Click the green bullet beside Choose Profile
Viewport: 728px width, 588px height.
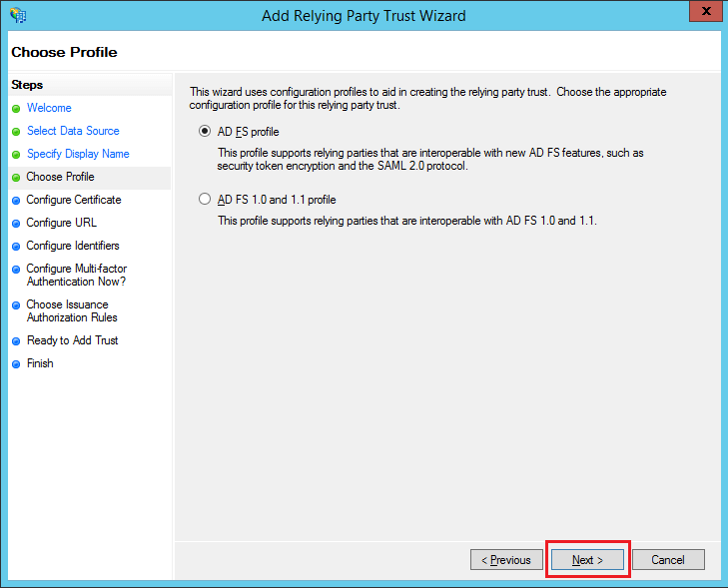[x=16, y=178]
